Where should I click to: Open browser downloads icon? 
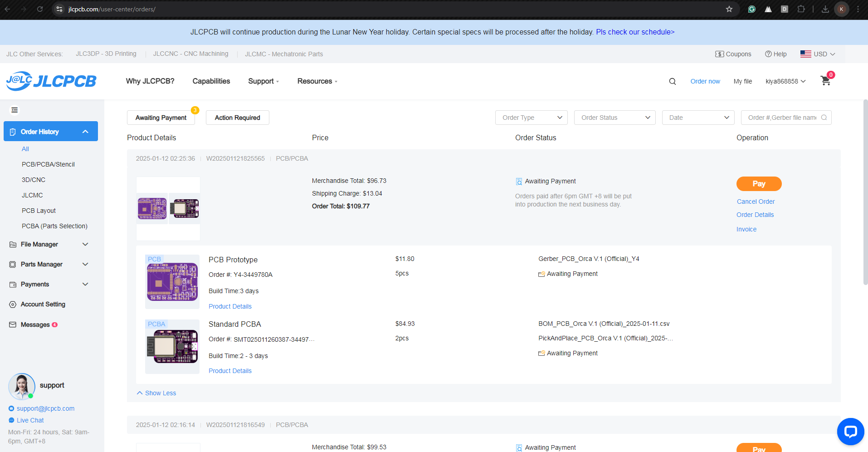(x=825, y=9)
